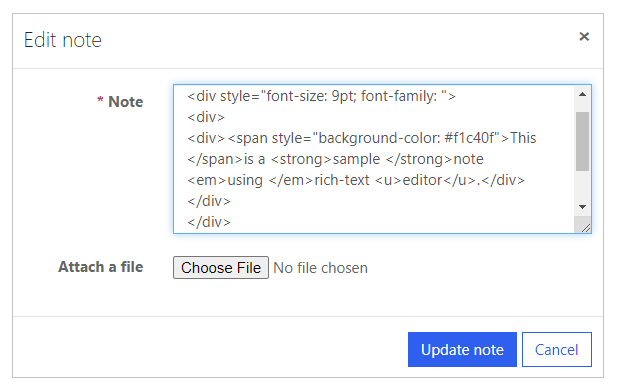The image size is (618, 390).
Task: Click the Attach a file label
Action: (101, 267)
